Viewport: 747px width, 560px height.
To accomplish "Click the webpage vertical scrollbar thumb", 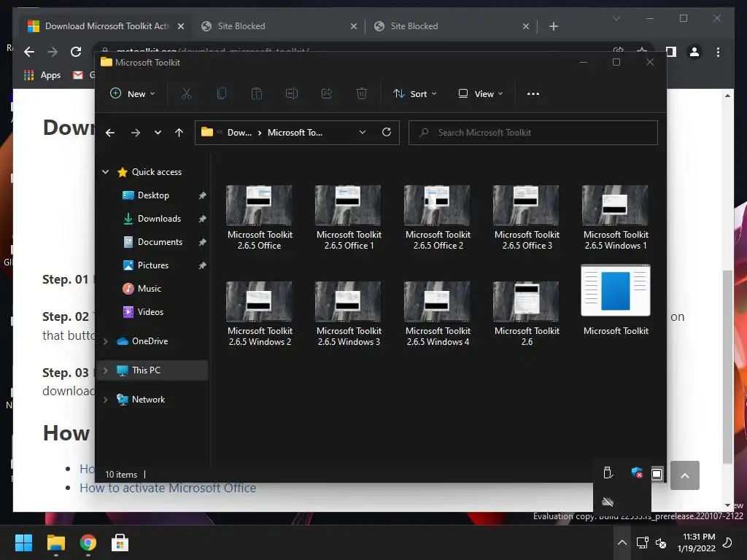I will coord(727,367).
